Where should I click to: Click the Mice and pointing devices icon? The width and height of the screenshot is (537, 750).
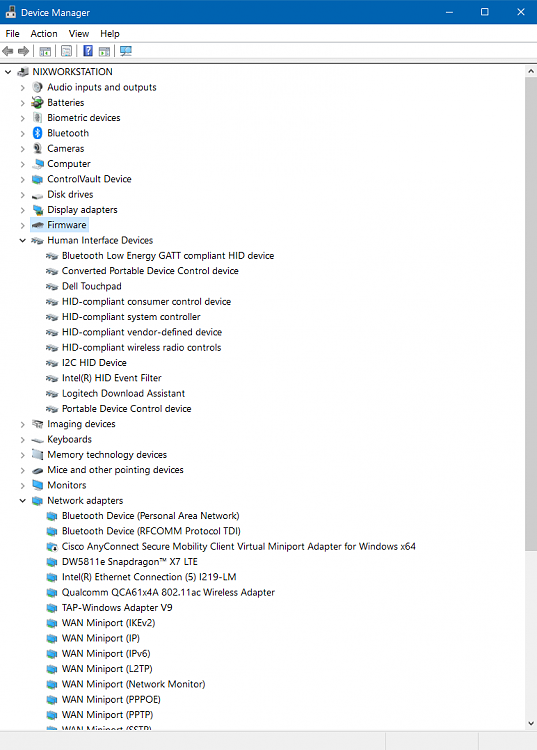(37, 471)
